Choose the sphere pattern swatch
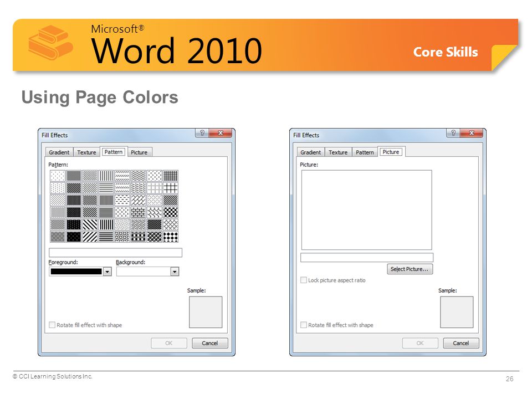 [x=155, y=237]
